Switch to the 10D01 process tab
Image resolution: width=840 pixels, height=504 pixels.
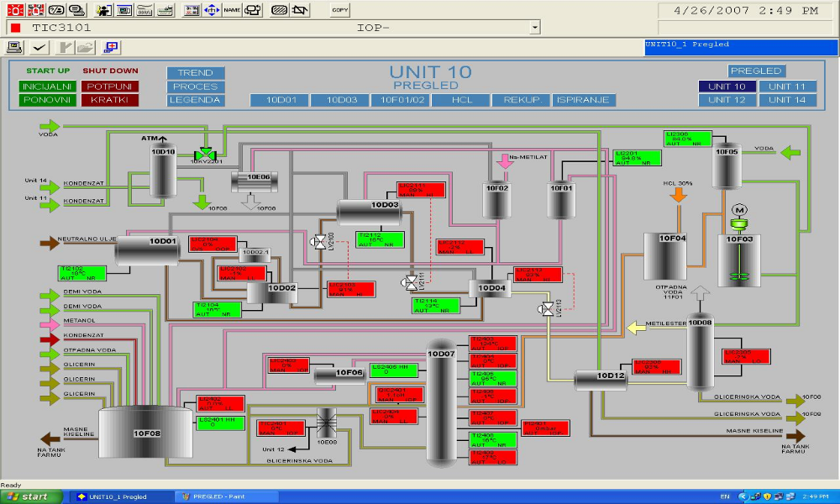tap(281, 100)
